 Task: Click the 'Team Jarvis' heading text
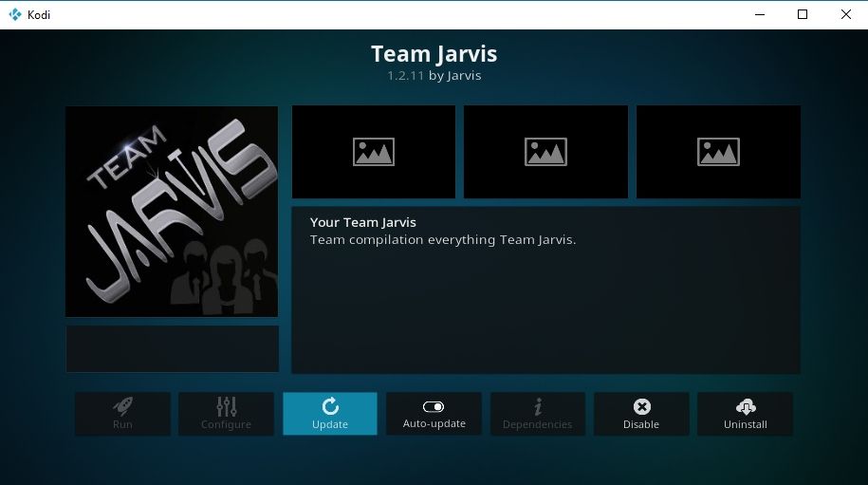[x=434, y=54]
